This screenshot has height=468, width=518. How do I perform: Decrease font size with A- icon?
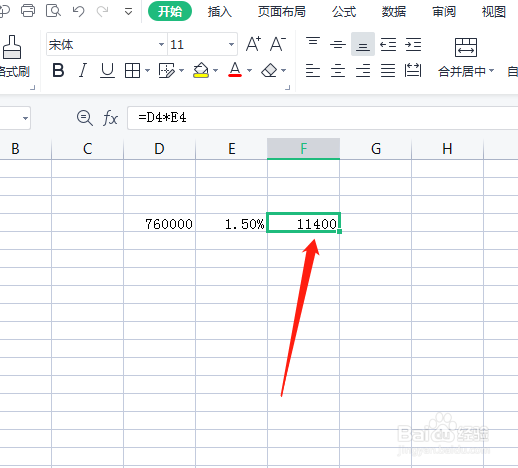click(278, 44)
